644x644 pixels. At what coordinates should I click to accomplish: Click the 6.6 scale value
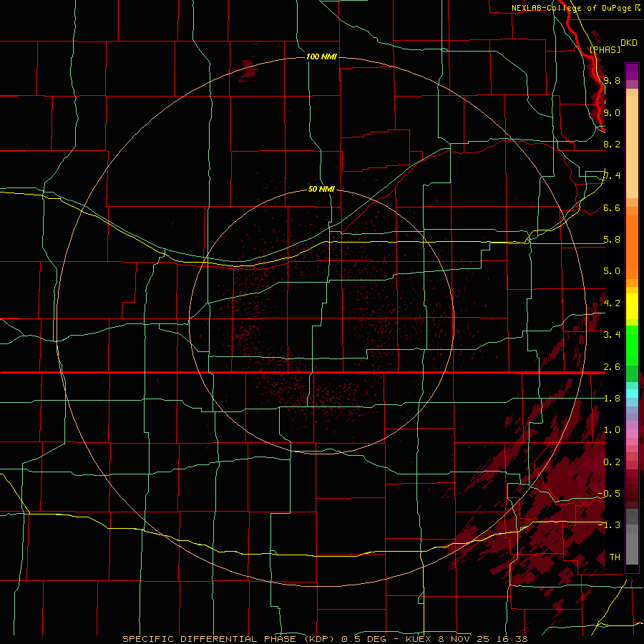pyautogui.click(x=612, y=208)
